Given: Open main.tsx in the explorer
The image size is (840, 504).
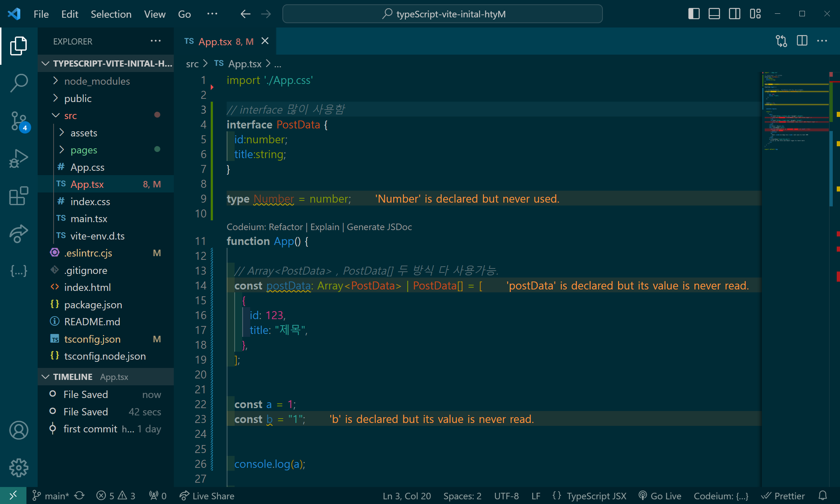Looking at the screenshot, I should pyautogui.click(x=106, y=219).
